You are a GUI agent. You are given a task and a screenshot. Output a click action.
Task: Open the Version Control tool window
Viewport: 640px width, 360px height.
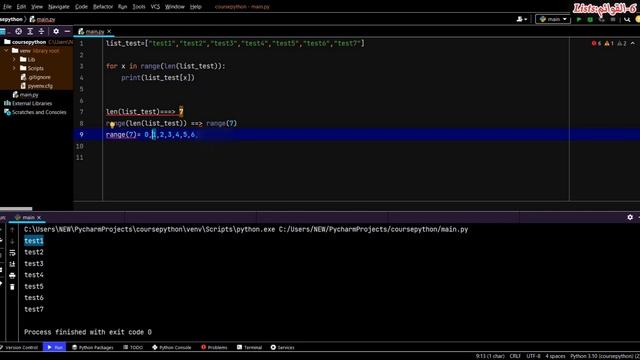pos(20,347)
